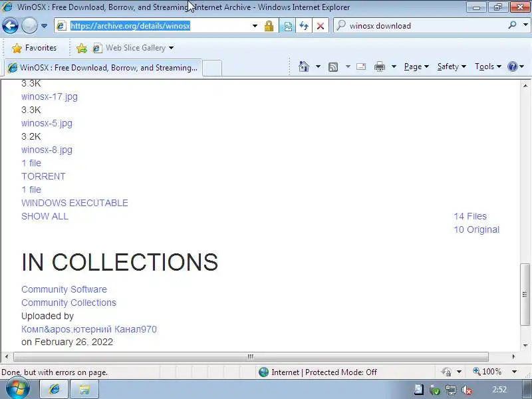Refresh the page with the Refresh icon
The image size is (532, 399).
(304, 26)
